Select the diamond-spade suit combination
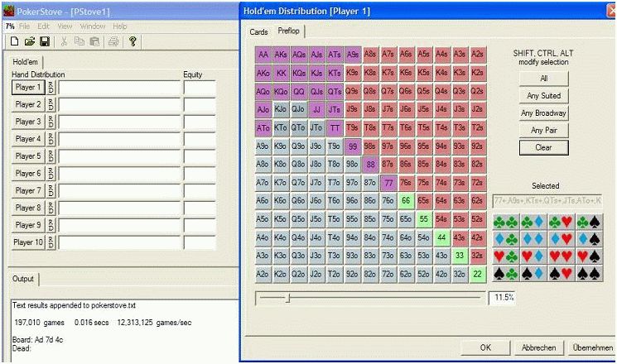 [x=589, y=239]
